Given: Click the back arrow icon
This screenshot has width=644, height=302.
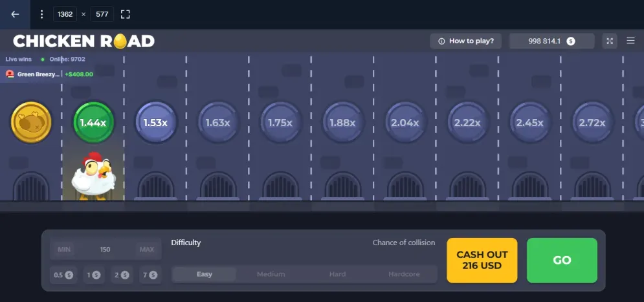Looking at the screenshot, I should point(15,14).
